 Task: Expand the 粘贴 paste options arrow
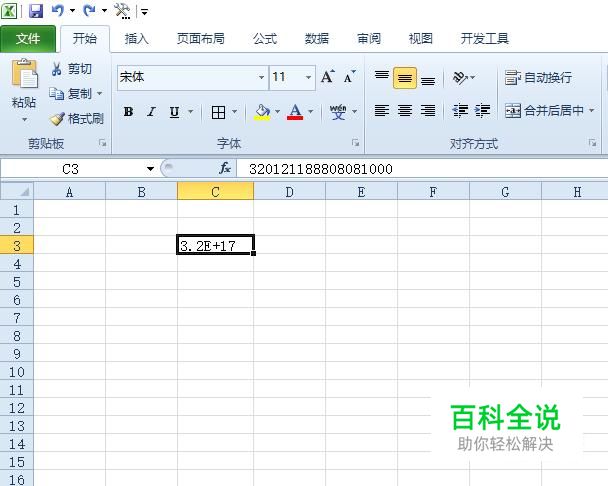24,119
